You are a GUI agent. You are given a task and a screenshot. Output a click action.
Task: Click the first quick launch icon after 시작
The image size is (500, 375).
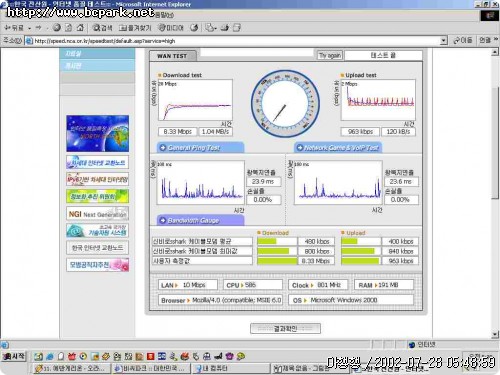point(38,356)
